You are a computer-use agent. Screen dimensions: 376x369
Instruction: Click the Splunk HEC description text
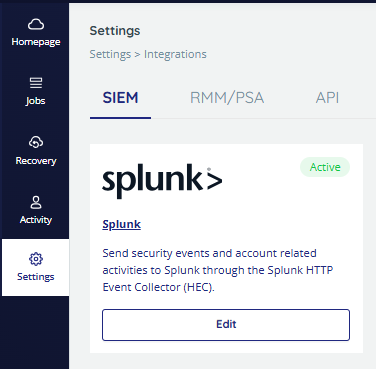click(x=218, y=270)
